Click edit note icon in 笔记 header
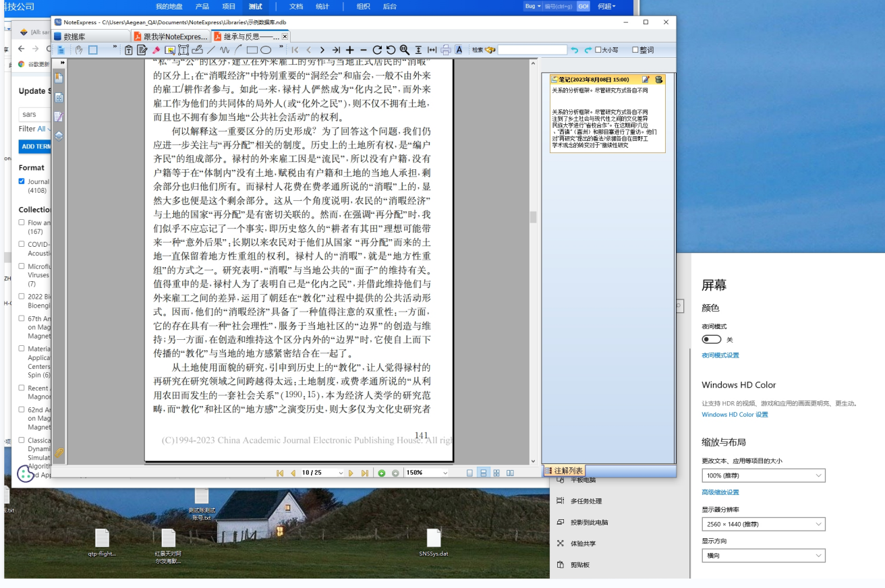The width and height of the screenshot is (885, 588). (x=646, y=80)
